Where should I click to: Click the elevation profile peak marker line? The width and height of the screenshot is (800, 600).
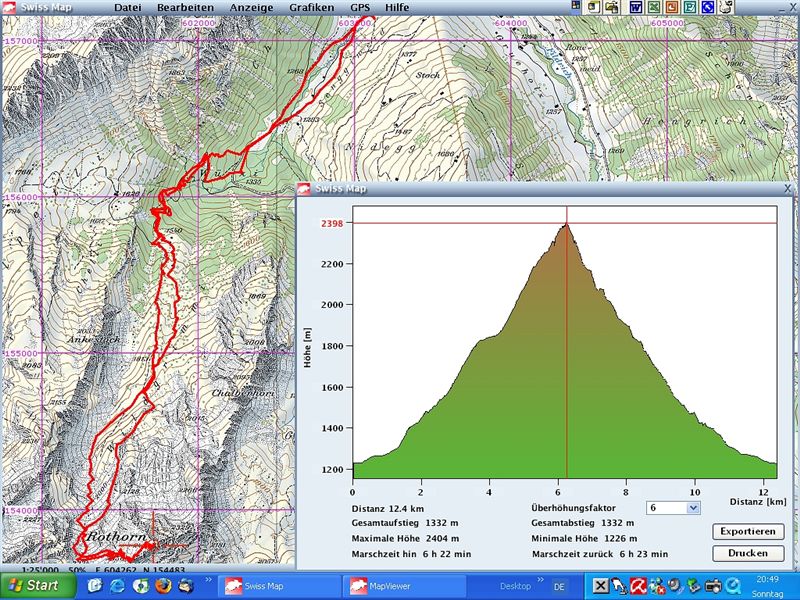point(567,350)
